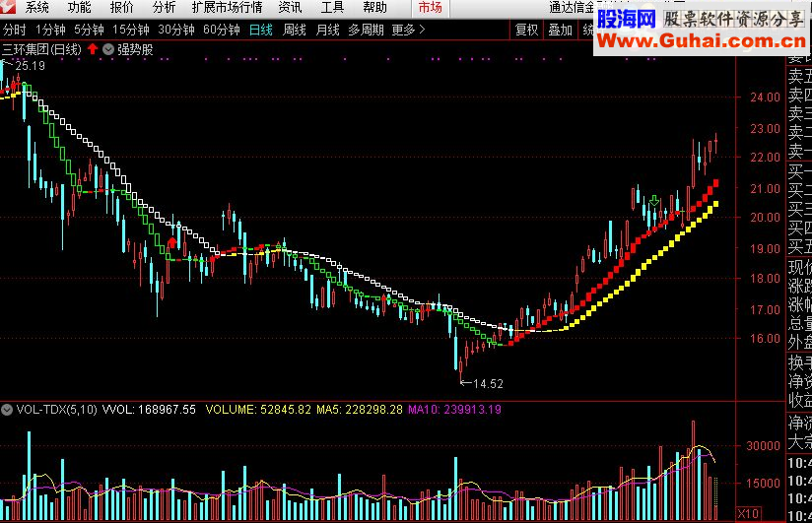Click the 15000 volume axis label
The width and height of the screenshot is (812, 523).
tap(763, 484)
